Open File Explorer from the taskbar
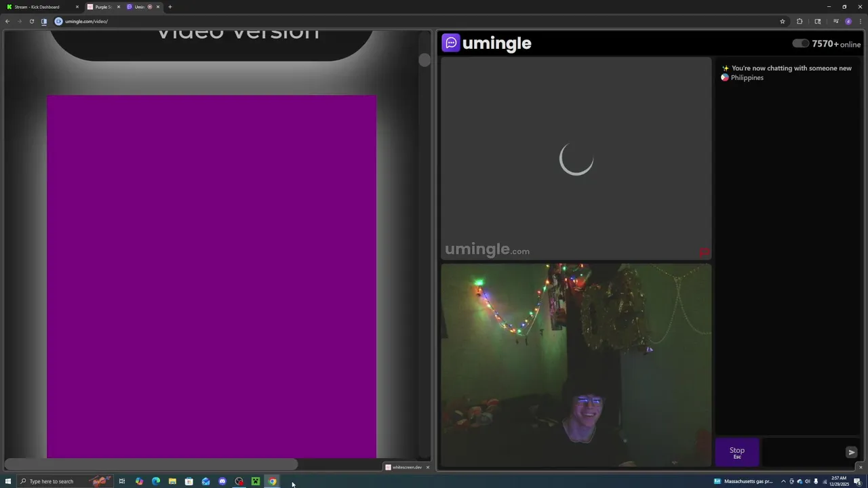868x488 pixels. 172,481
